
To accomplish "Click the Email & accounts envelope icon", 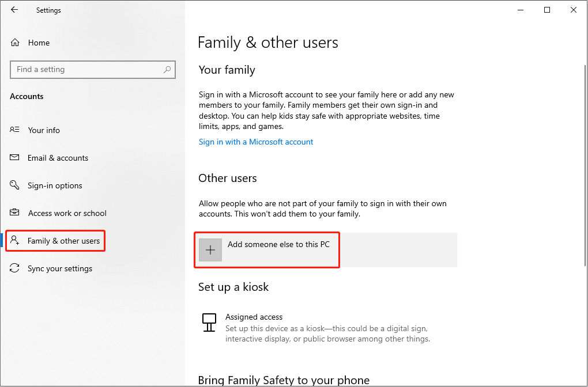I will [x=14, y=157].
